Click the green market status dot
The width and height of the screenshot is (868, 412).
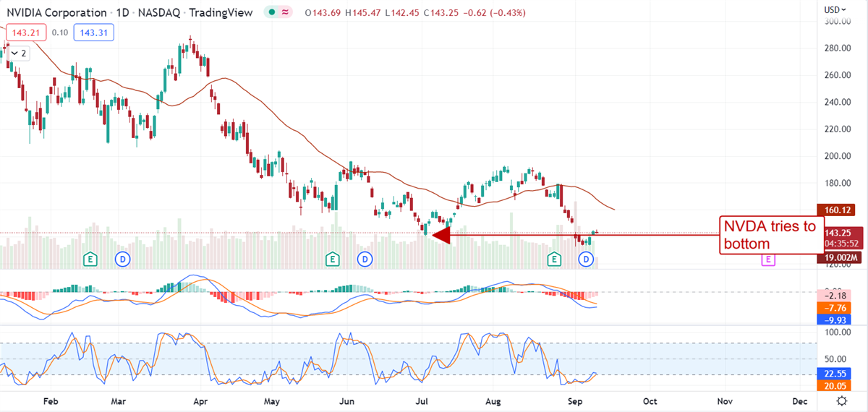click(x=271, y=13)
